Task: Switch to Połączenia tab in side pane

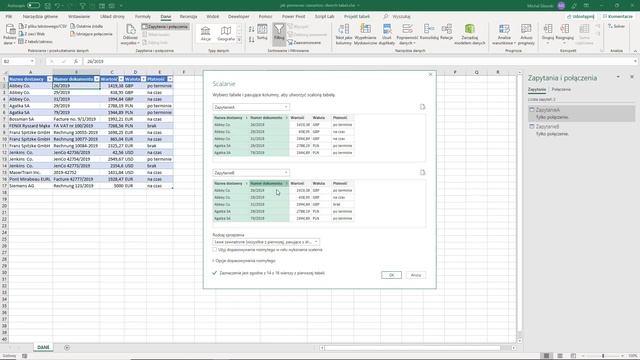Action: (561, 89)
